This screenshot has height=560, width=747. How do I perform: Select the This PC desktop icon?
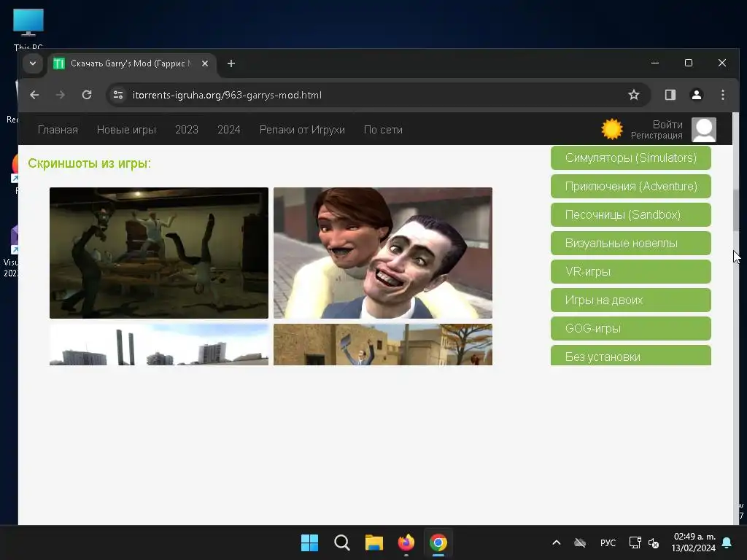[x=28, y=28]
